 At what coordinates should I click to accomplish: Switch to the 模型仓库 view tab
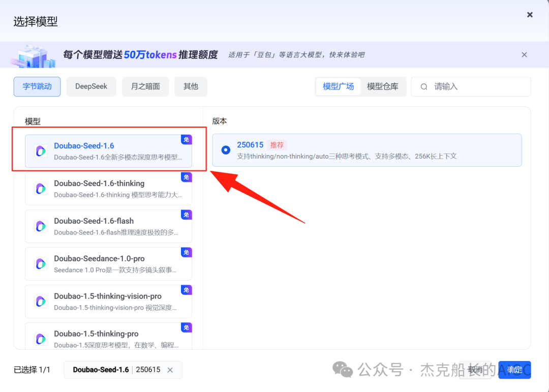[382, 86]
